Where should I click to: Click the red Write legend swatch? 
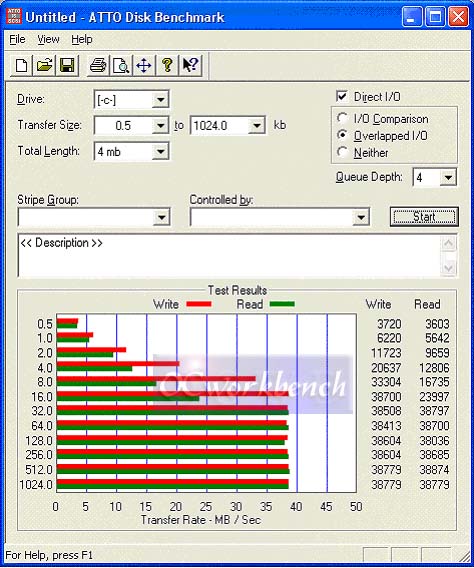click(199, 304)
